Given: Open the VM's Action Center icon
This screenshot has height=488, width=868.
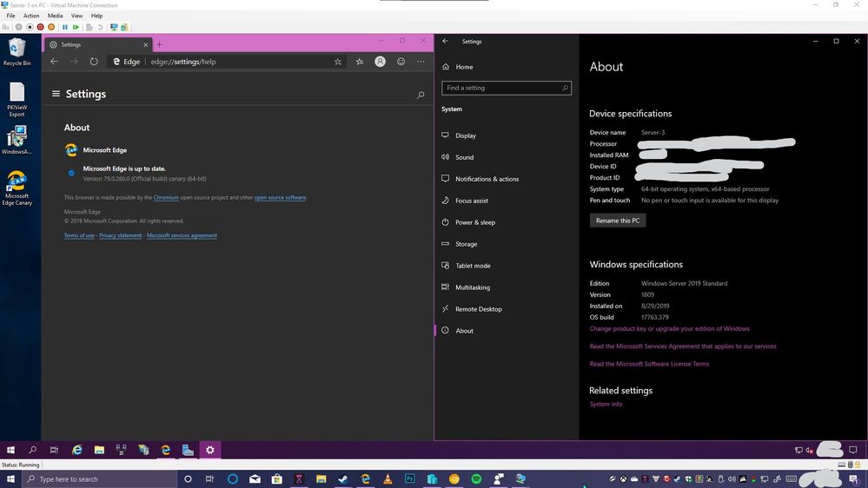Looking at the screenshot, I should [853, 450].
